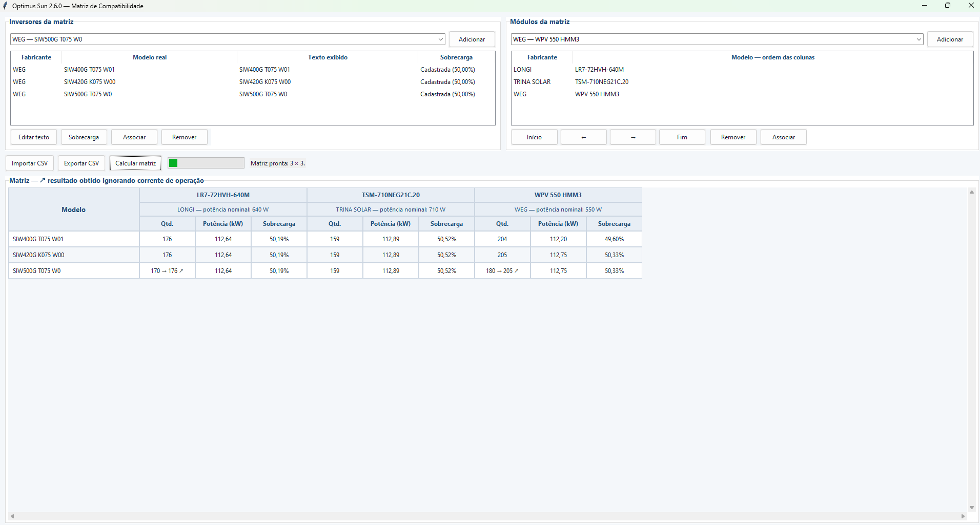Screen dimensions: 980x525
Task: Click vertical scrollbar up arrow of matrix
Action: pyautogui.click(x=971, y=192)
